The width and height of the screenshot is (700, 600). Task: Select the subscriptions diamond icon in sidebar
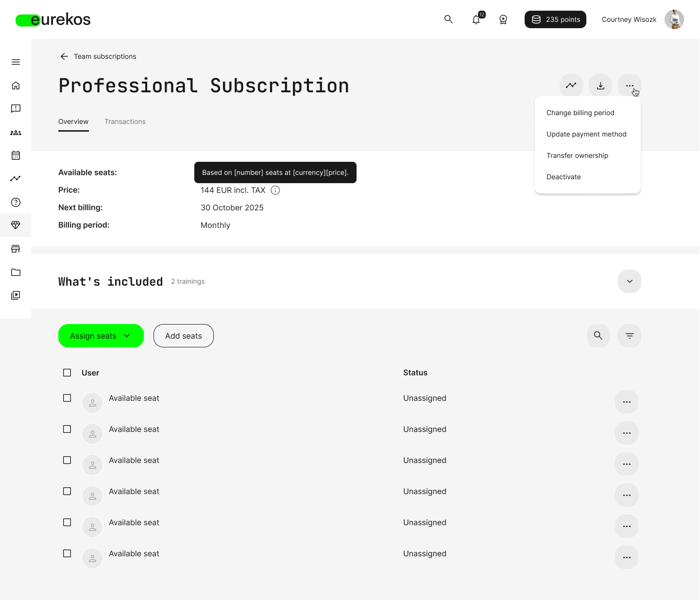coord(16,225)
